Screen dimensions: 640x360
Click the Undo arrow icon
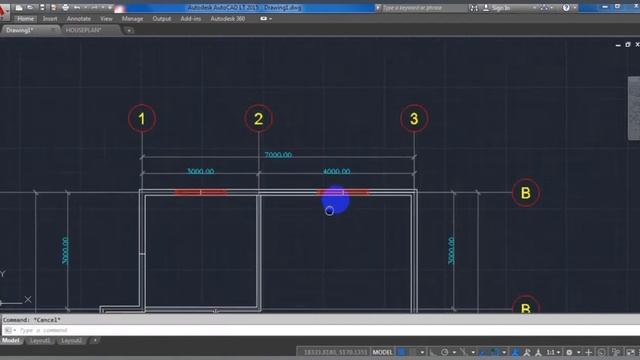point(77,8)
